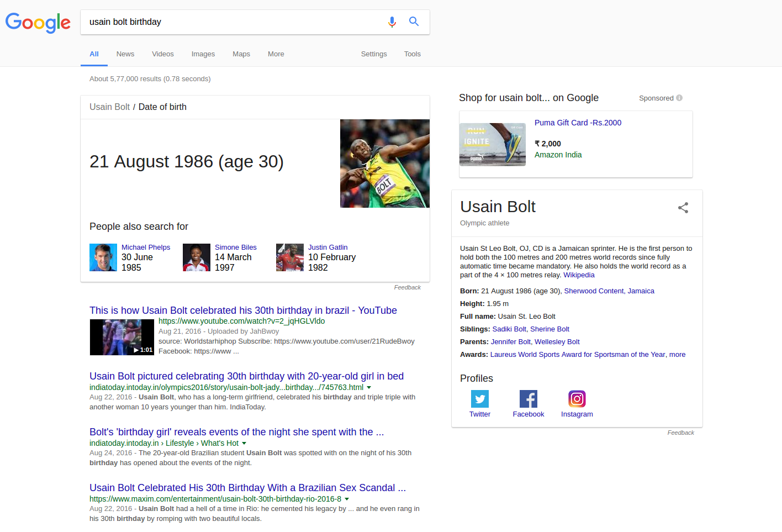Open Usain Bolt's Instagram profile icon
This screenshot has width=782, height=532.
[577, 399]
